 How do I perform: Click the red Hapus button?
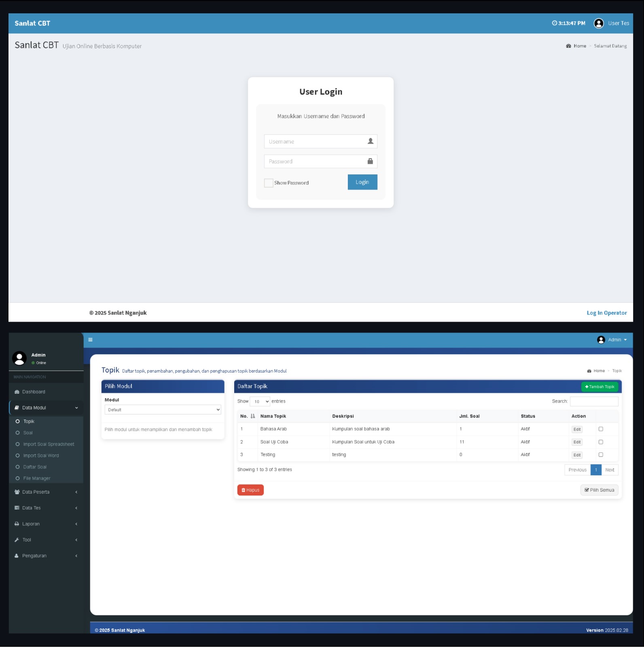pyautogui.click(x=250, y=490)
